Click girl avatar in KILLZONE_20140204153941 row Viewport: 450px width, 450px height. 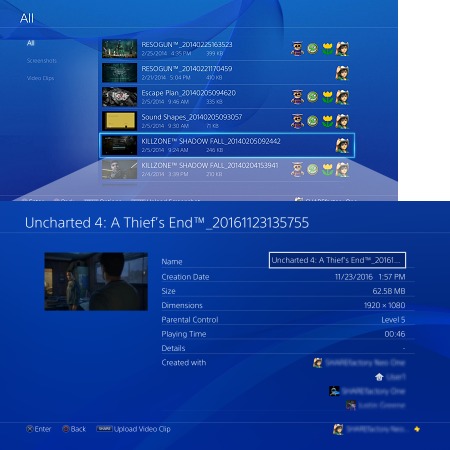[342, 169]
